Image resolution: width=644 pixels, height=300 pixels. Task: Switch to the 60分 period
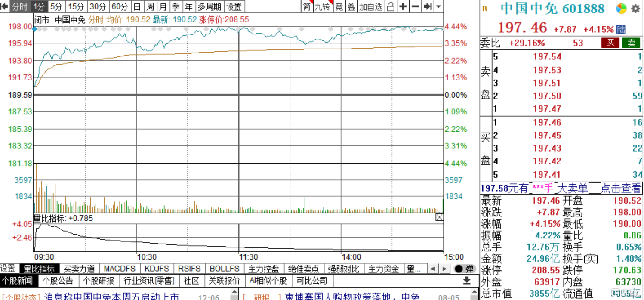[120, 6]
